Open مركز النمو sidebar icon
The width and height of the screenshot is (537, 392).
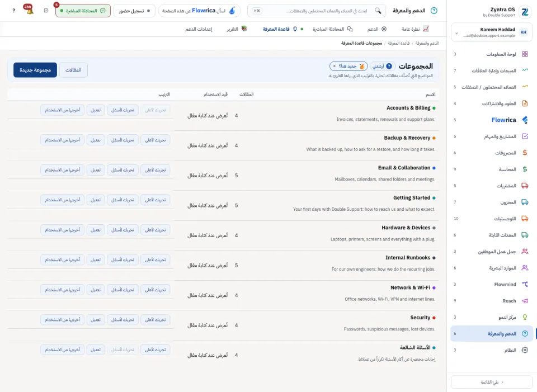[x=525, y=317]
